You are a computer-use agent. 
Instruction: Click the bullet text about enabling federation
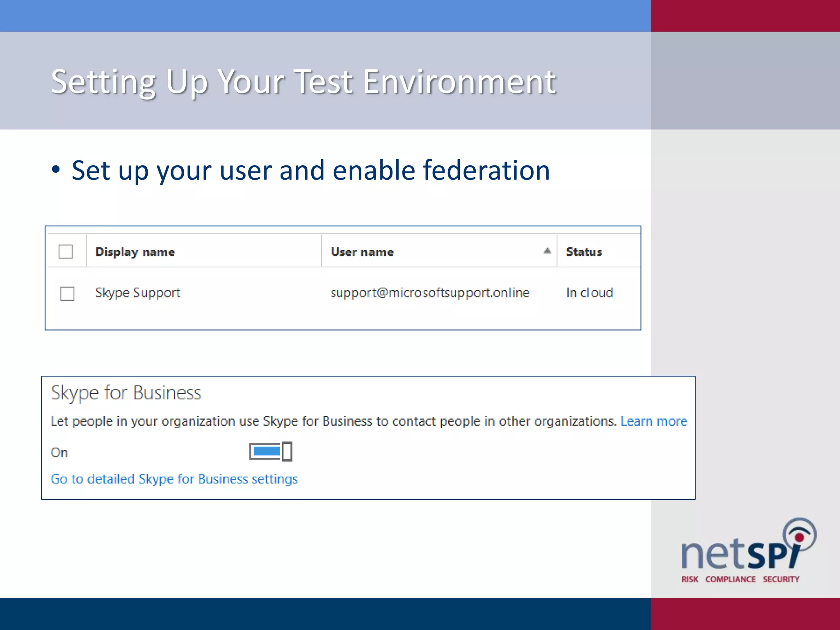coord(310,170)
